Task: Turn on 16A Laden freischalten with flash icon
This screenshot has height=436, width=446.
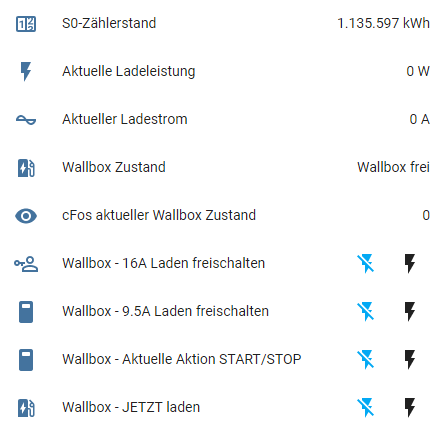Action: tap(410, 264)
